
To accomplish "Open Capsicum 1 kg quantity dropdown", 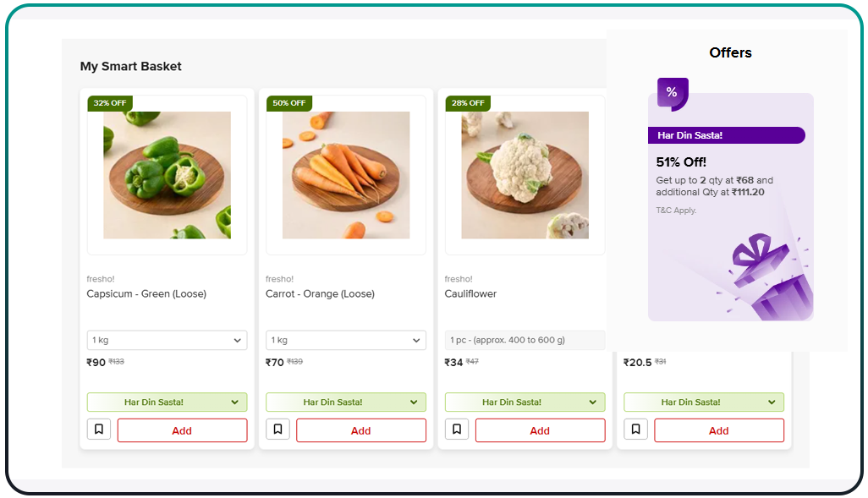I will (167, 340).
